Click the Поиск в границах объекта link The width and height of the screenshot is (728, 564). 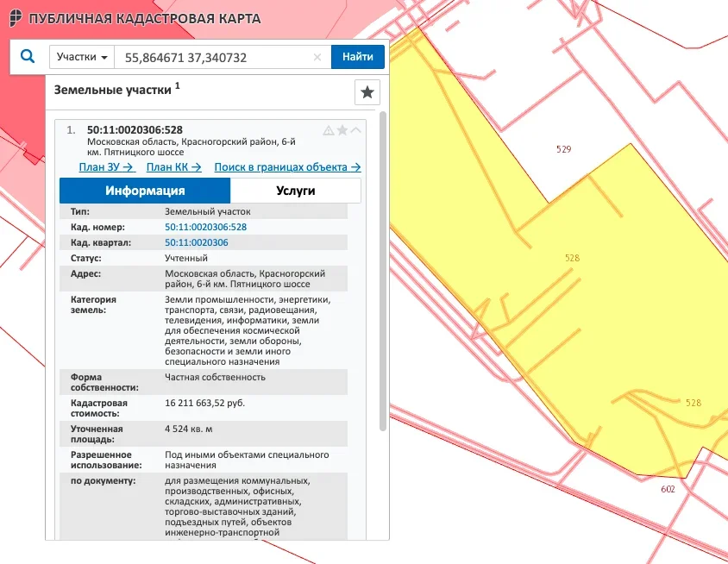coord(287,167)
